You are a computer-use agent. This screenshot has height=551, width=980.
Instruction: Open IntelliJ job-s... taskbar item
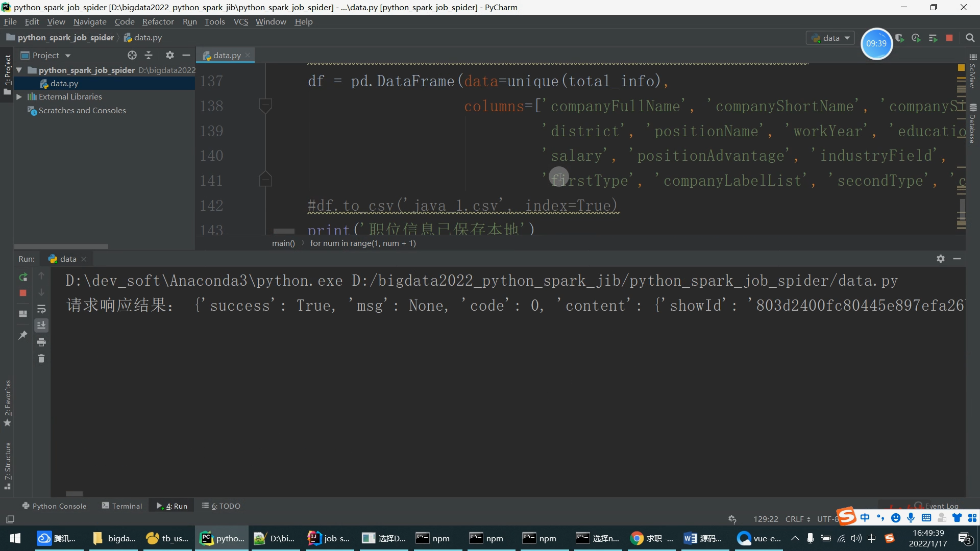point(329,538)
